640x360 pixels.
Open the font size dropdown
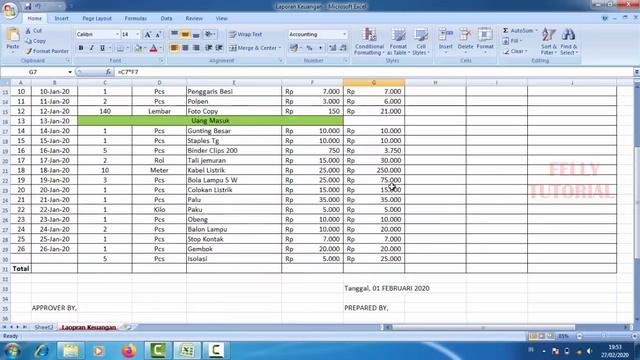(138, 34)
